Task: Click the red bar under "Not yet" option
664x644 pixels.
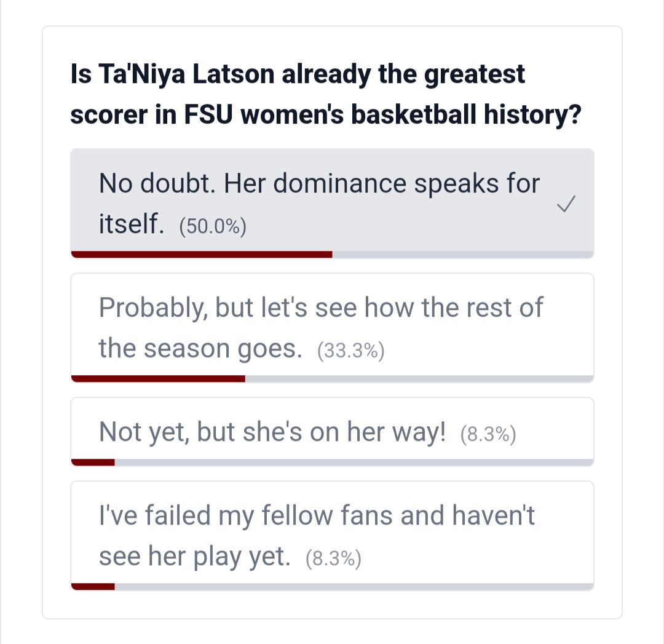Action: coord(93,462)
